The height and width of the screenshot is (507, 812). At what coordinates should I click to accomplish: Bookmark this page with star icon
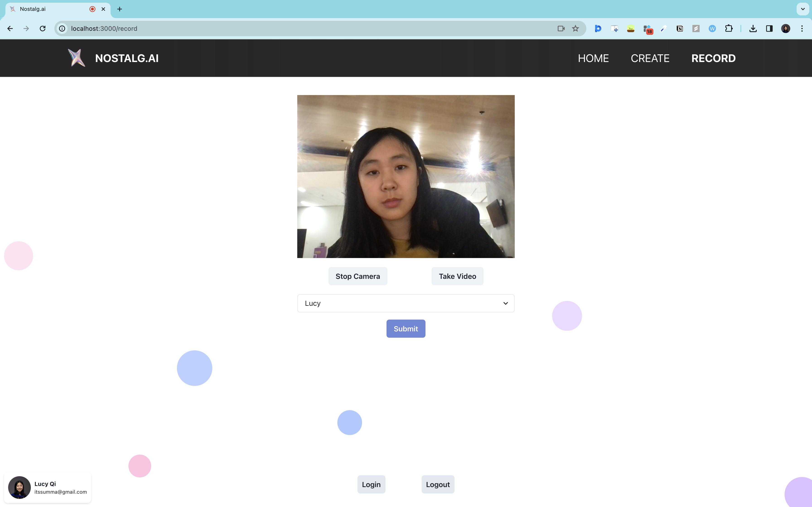point(575,29)
